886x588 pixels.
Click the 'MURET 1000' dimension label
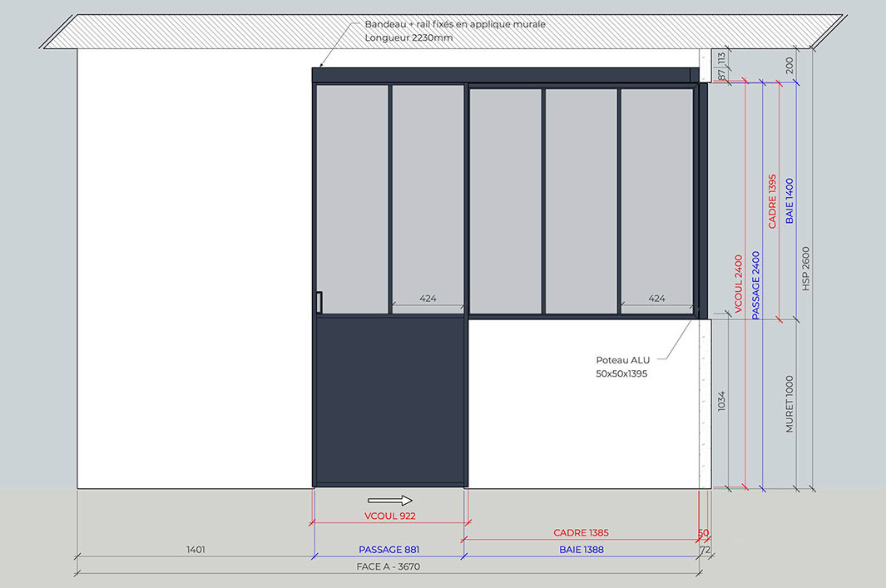coord(789,404)
